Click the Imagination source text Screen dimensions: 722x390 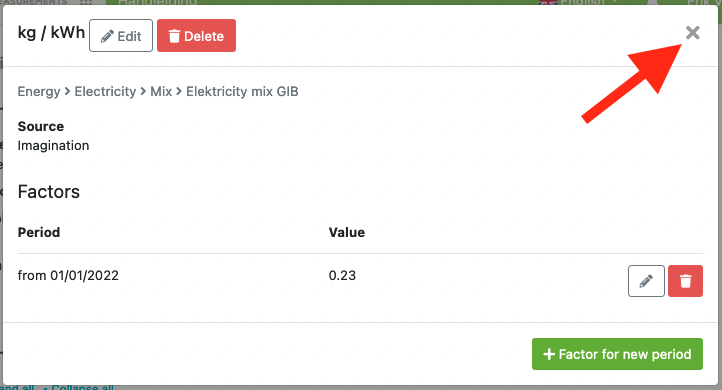point(53,146)
